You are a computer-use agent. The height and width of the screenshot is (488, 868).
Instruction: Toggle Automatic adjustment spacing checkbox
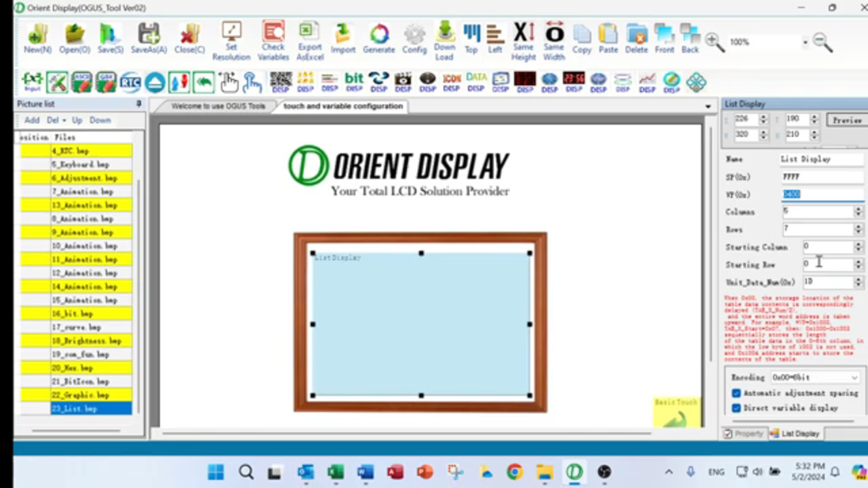click(736, 393)
